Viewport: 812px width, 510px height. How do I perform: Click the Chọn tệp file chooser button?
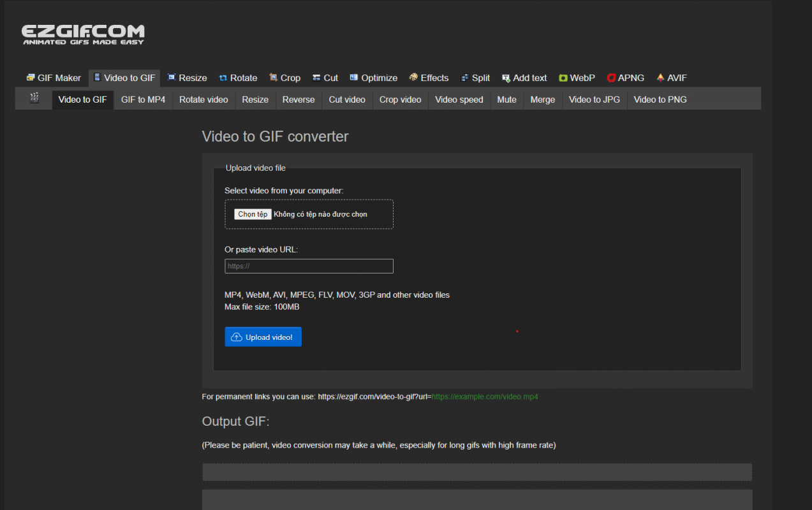253,214
